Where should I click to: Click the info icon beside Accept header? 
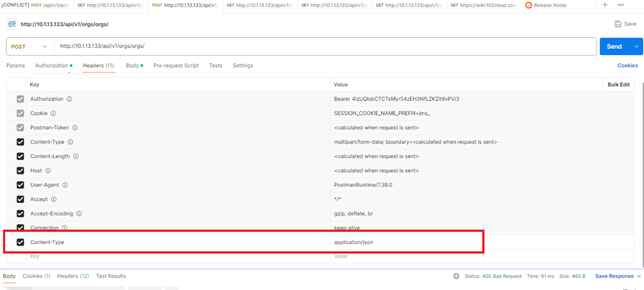tap(54, 199)
